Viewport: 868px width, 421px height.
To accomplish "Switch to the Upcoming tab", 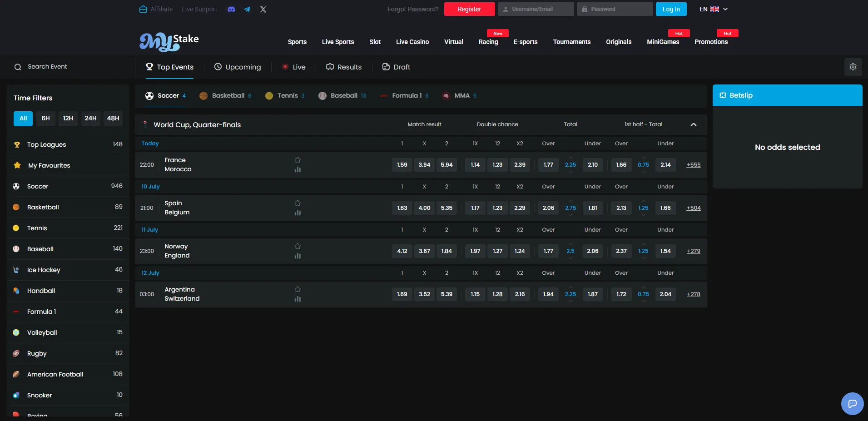I will 238,67.
